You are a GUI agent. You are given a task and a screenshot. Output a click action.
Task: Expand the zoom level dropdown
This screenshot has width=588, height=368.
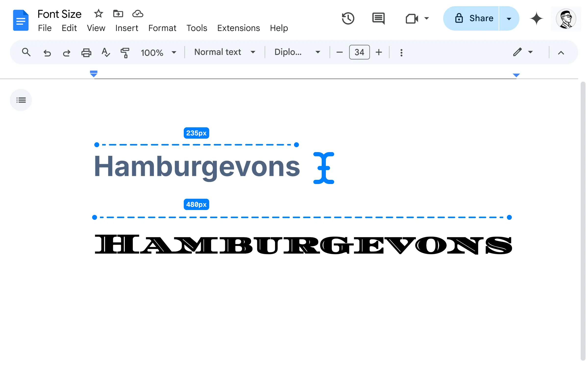tap(173, 52)
